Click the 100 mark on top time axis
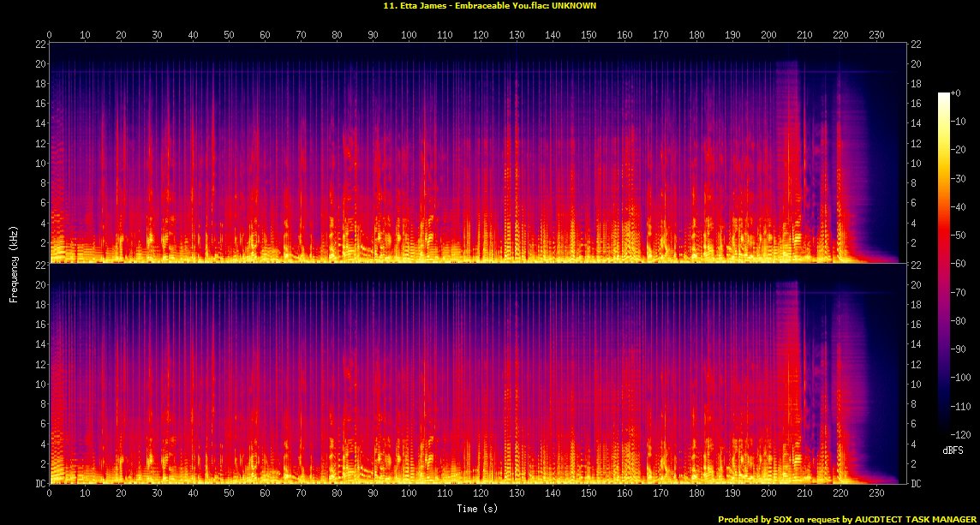Image resolution: width=980 pixels, height=525 pixels. pos(409,35)
